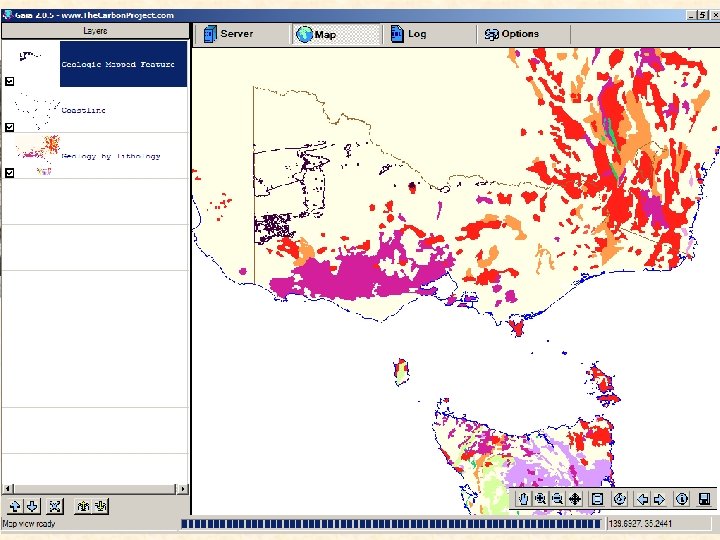Move selected layer down

[32, 506]
